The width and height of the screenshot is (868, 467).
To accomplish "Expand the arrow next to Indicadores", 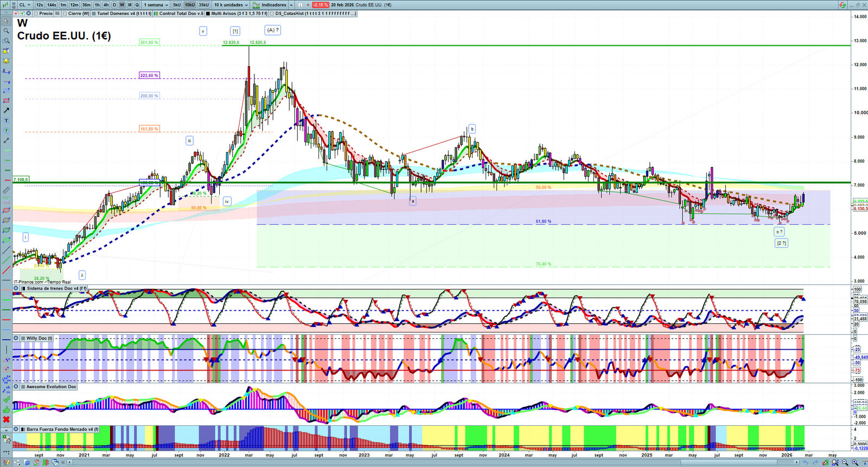I will [x=291, y=5].
